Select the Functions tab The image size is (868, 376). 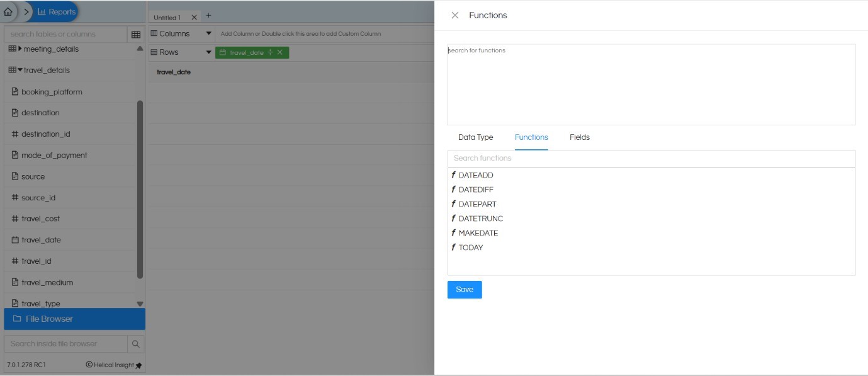tap(531, 137)
